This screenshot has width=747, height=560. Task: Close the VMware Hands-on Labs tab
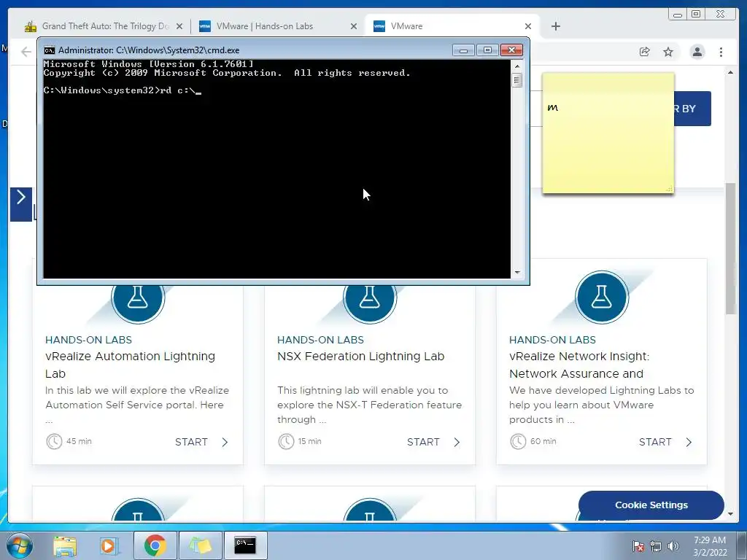pyautogui.click(x=354, y=27)
